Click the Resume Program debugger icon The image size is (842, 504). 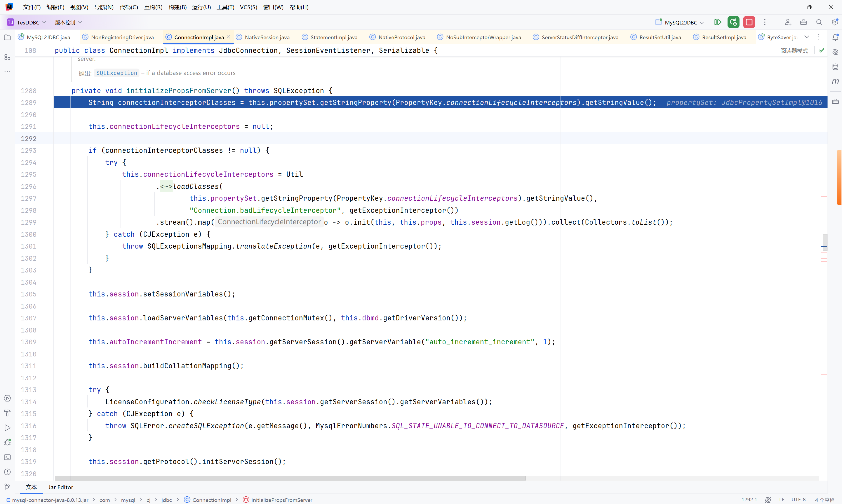click(718, 22)
